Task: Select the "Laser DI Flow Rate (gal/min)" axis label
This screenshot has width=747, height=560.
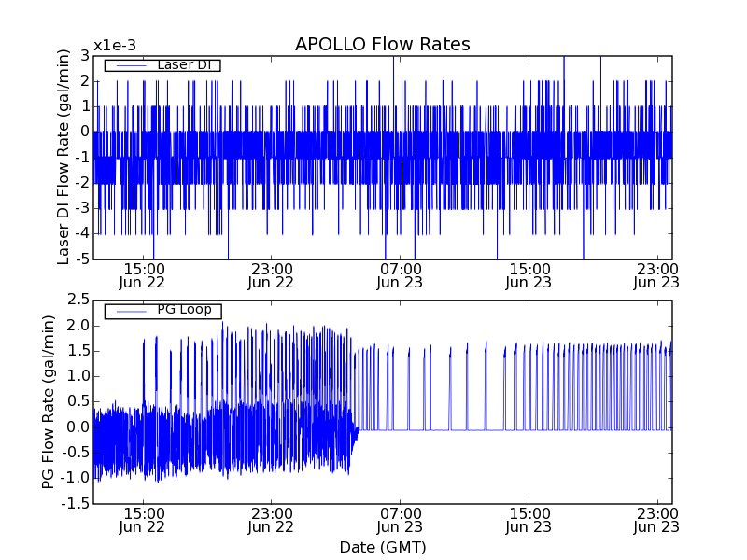Action: [x=63, y=157]
